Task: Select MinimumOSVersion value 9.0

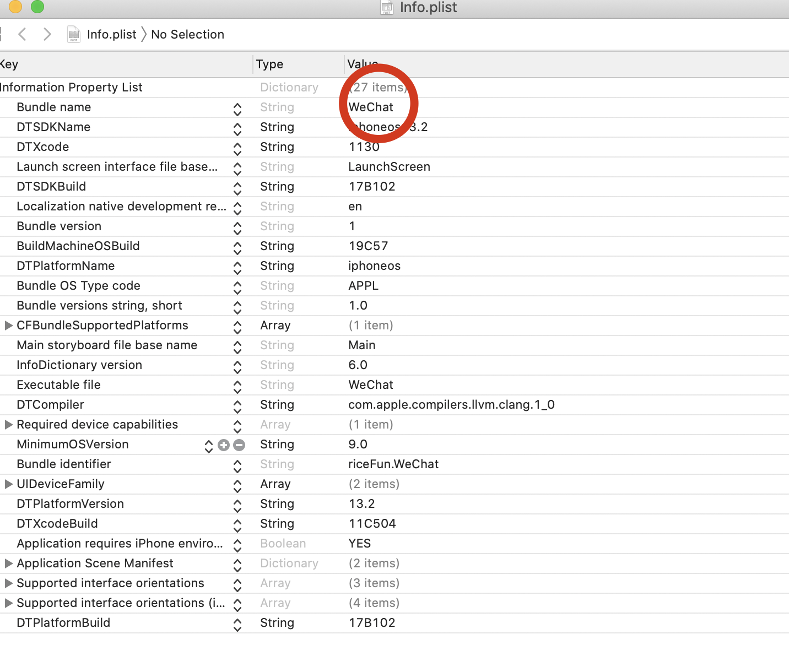Action: tap(358, 445)
